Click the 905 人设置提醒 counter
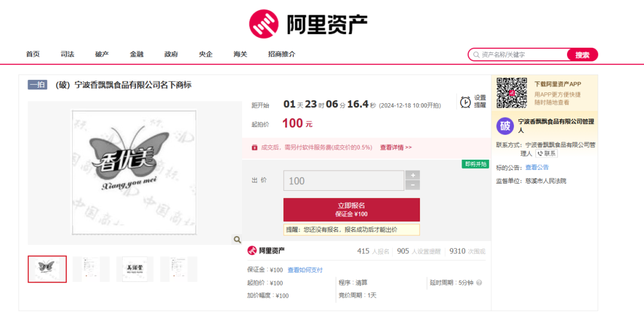This screenshot has height=313, width=644. click(419, 251)
